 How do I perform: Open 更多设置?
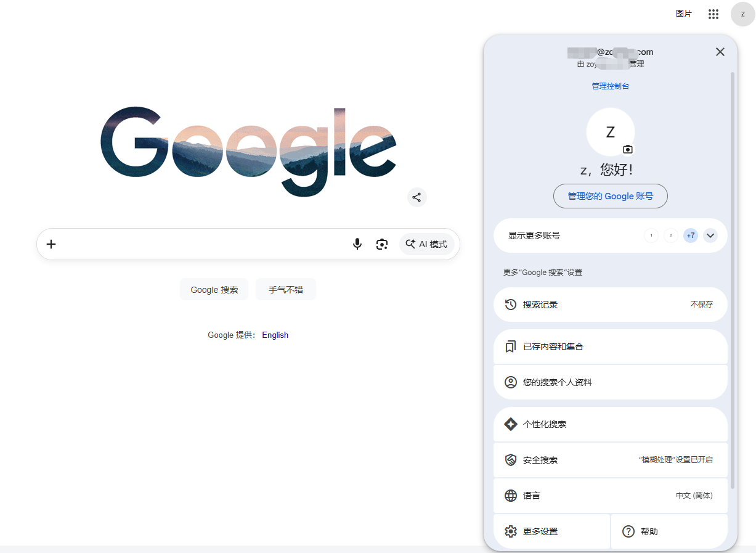[x=551, y=531]
